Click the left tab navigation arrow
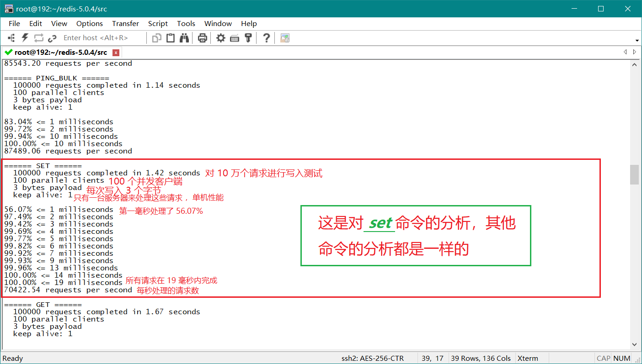This screenshot has height=364, width=642. (625, 52)
